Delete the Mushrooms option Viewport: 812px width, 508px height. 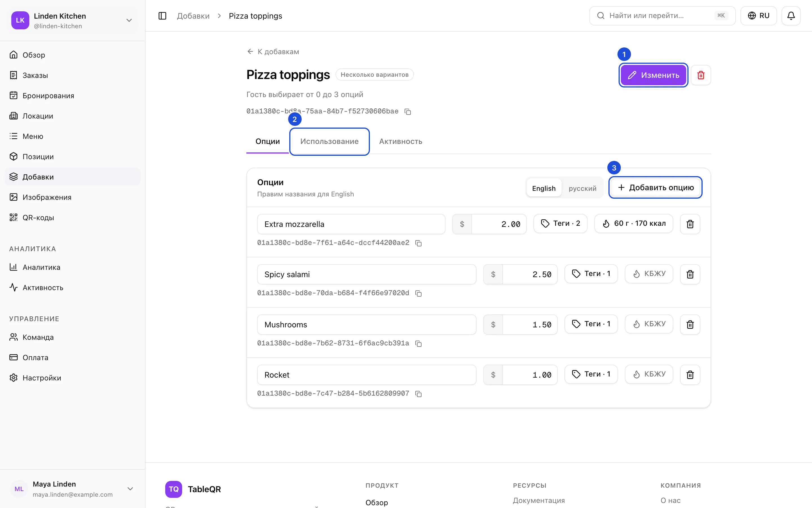690,325
